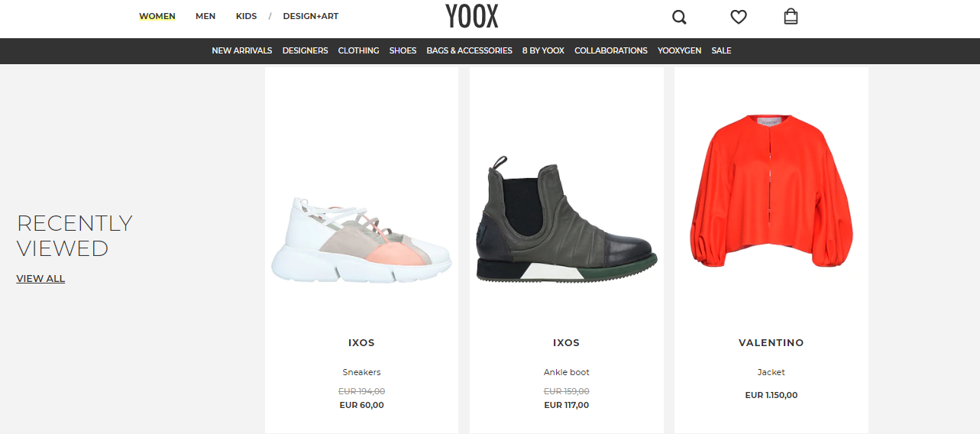Open the wishlist heart icon

click(738, 17)
